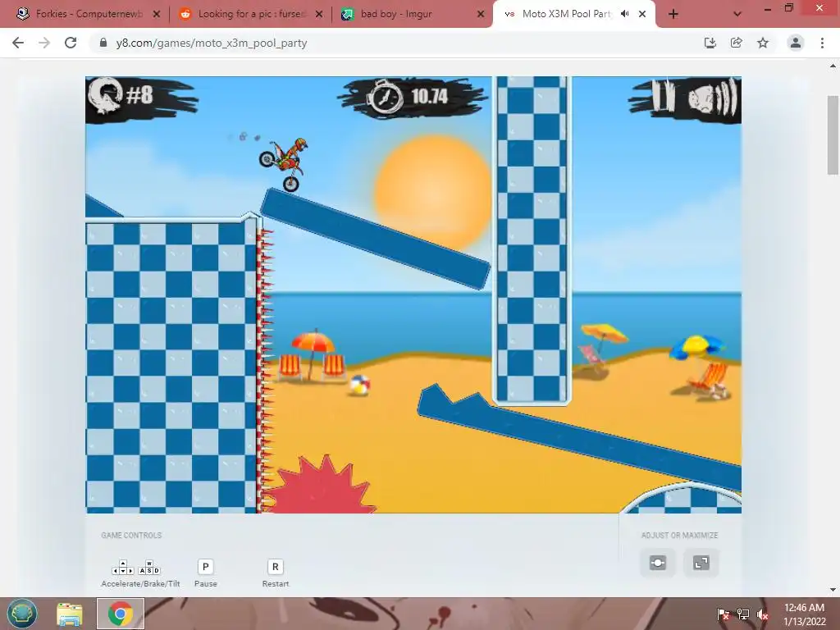Open the Chrome three-dot menu
The image size is (840, 630).
[x=822, y=43]
